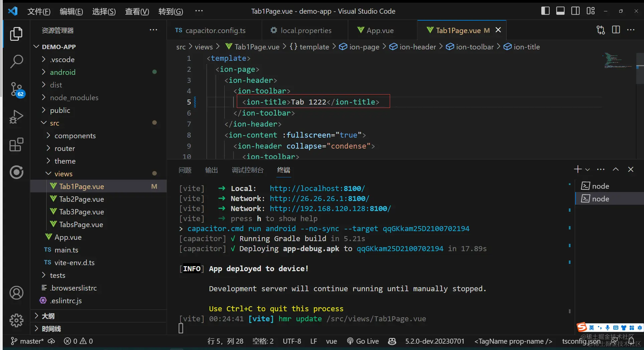Switch to App.vue editor tab
The width and height of the screenshot is (644, 350).
(x=382, y=30)
